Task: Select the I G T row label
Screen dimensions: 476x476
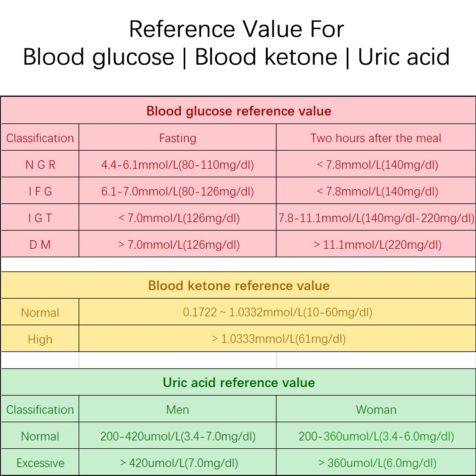Action: (x=40, y=218)
